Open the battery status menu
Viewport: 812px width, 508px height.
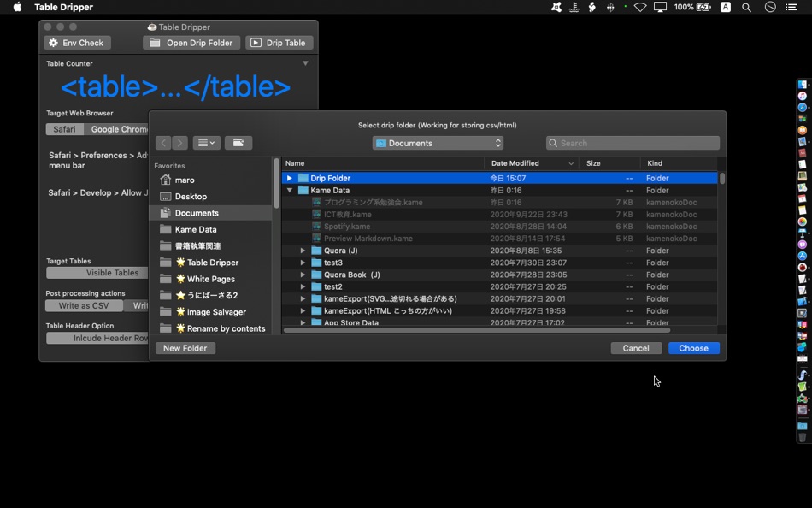coord(693,7)
